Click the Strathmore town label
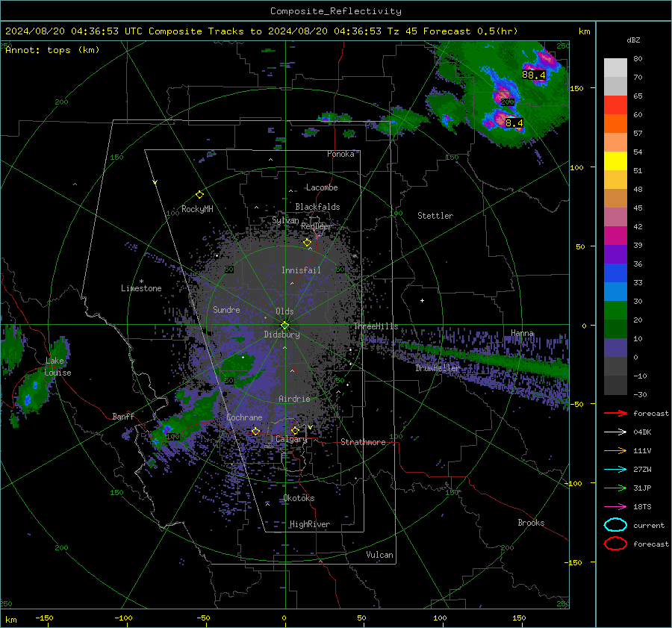Viewport: 672px width, 628px height. tap(363, 442)
